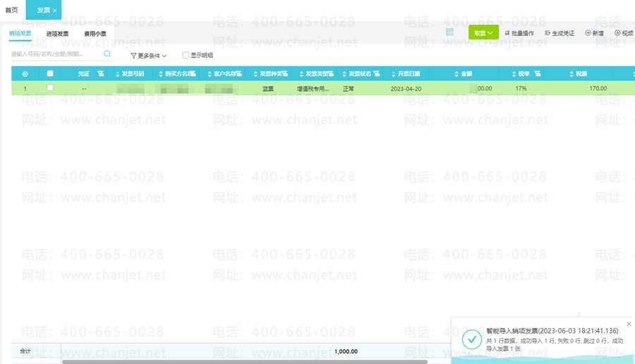Click the 170.00 tax amount cell
The height and width of the screenshot is (364, 635).
tap(598, 88)
